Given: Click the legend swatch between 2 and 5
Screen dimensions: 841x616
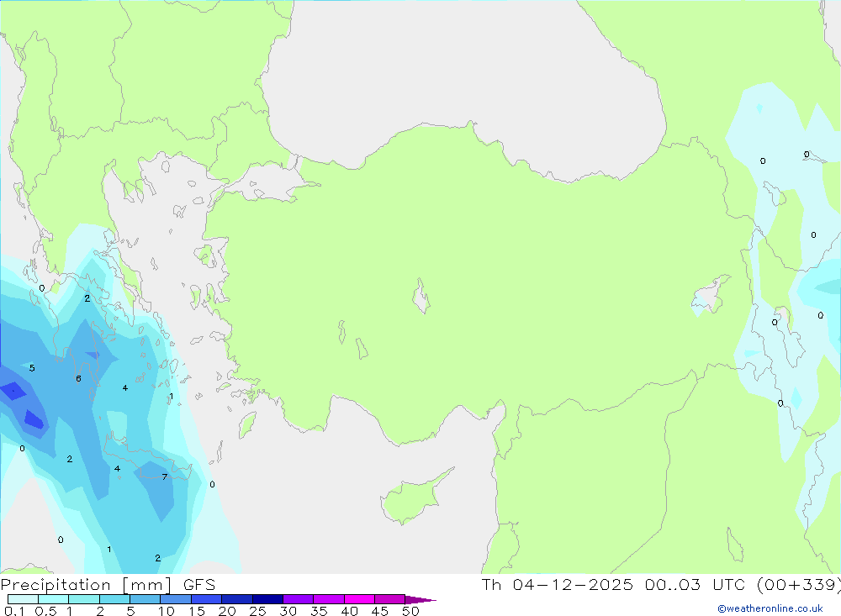Looking at the screenshot, I should [x=114, y=599].
